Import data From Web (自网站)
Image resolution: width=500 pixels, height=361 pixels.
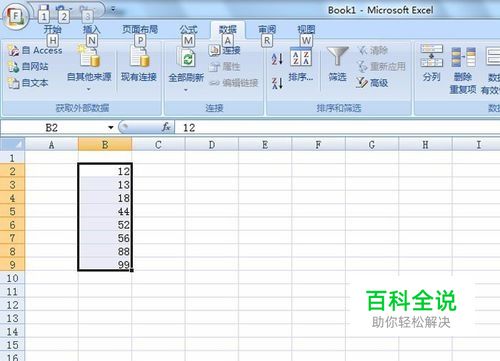(28, 66)
